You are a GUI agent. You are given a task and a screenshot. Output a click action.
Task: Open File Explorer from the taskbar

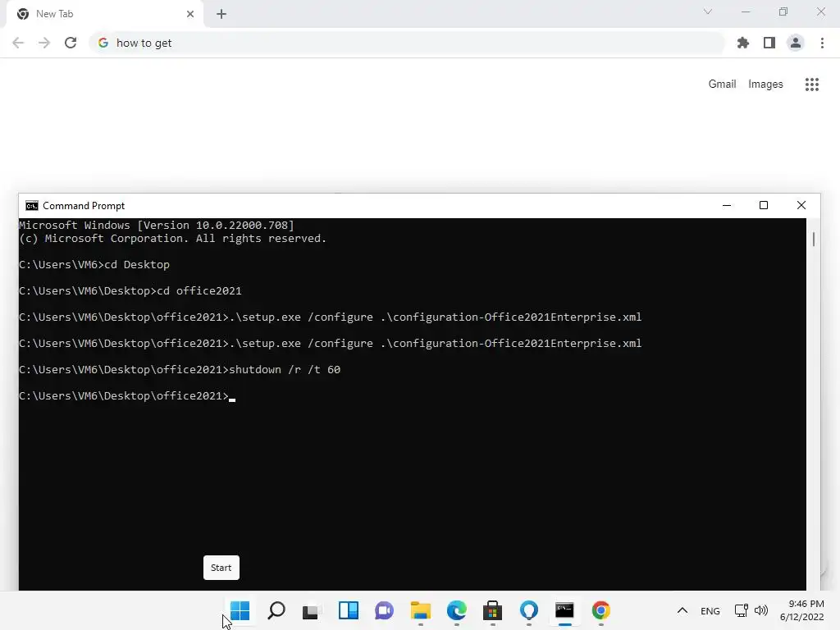[421, 610]
